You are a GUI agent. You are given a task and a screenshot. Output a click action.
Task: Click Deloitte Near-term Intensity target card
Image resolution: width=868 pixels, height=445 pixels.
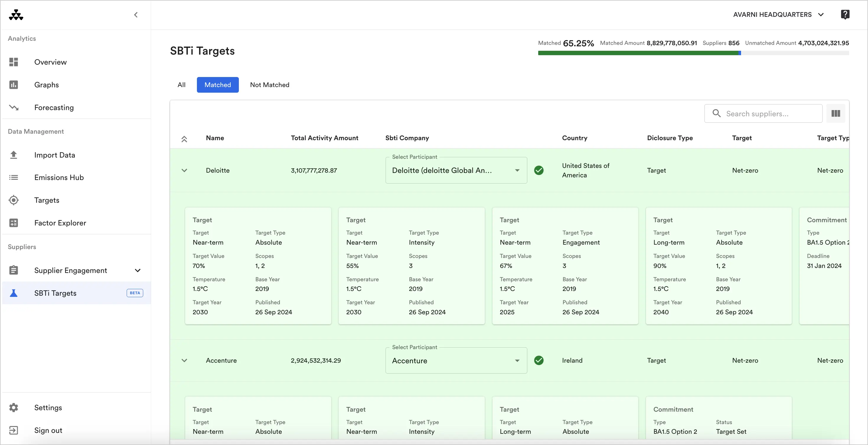pyautogui.click(x=412, y=266)
